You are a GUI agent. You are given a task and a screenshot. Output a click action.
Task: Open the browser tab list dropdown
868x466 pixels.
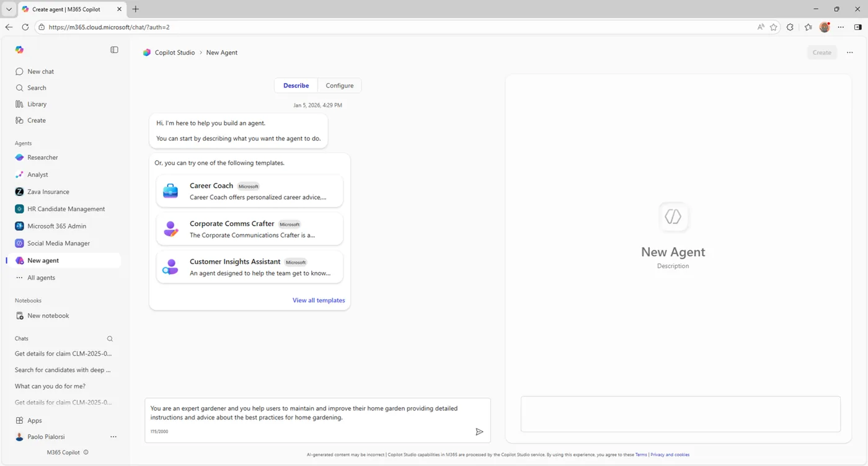pos(9,9)
